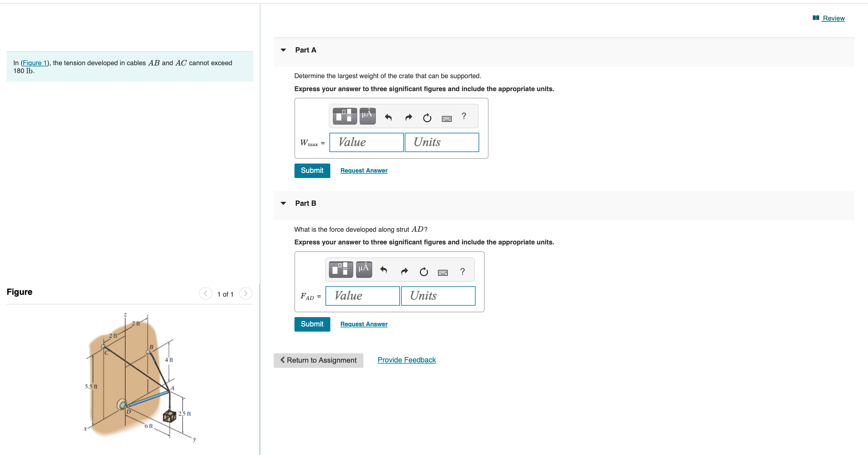Viewport: 868px width, 455px height.
Task: Click the FAD Units input field
Action: click(x=438, y=296)
